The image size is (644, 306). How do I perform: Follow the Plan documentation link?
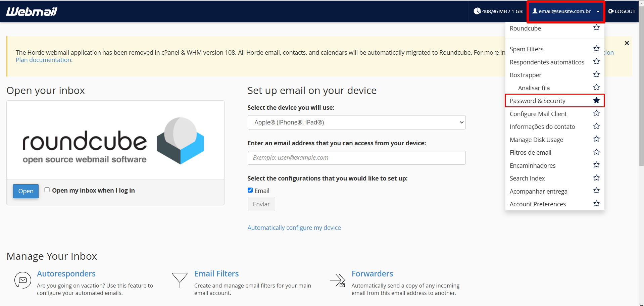tap(43, 60)
